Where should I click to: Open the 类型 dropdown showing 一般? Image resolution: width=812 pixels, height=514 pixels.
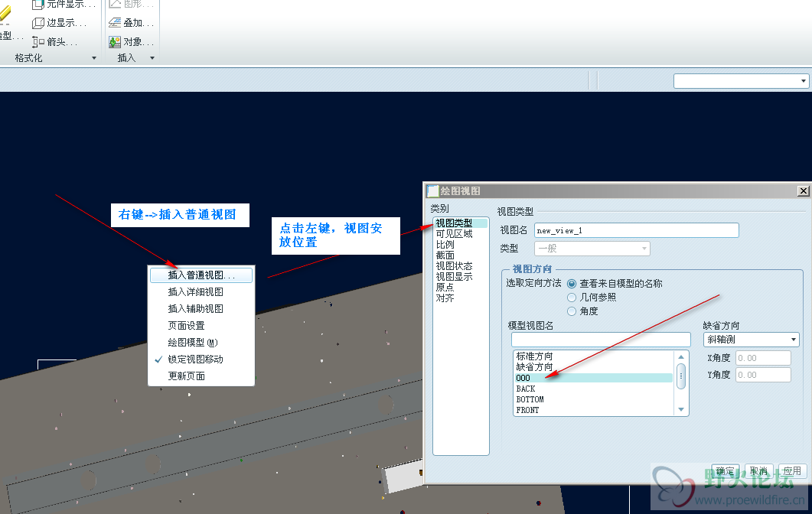click(x=592, y=249)
